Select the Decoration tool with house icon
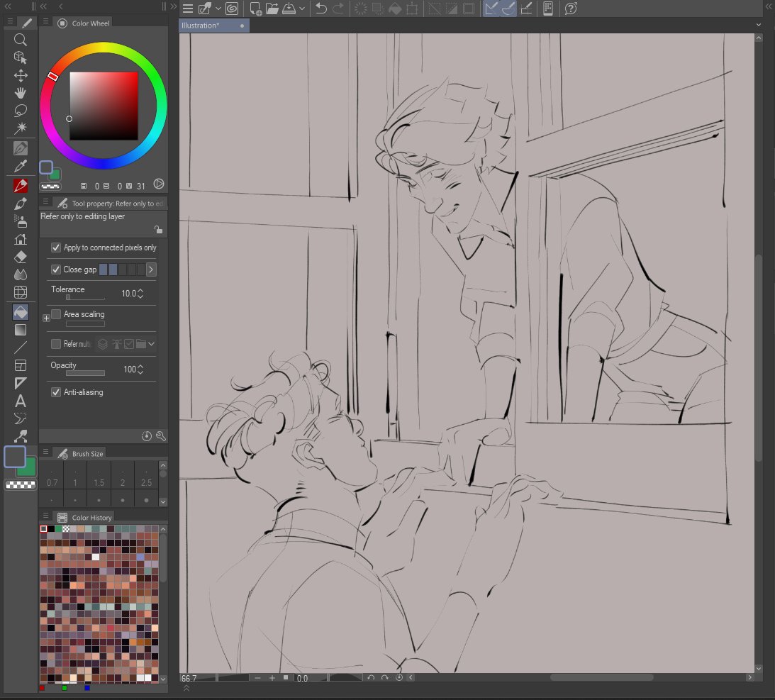Screen dimensions: 775x700 click(x=21, y=239)
